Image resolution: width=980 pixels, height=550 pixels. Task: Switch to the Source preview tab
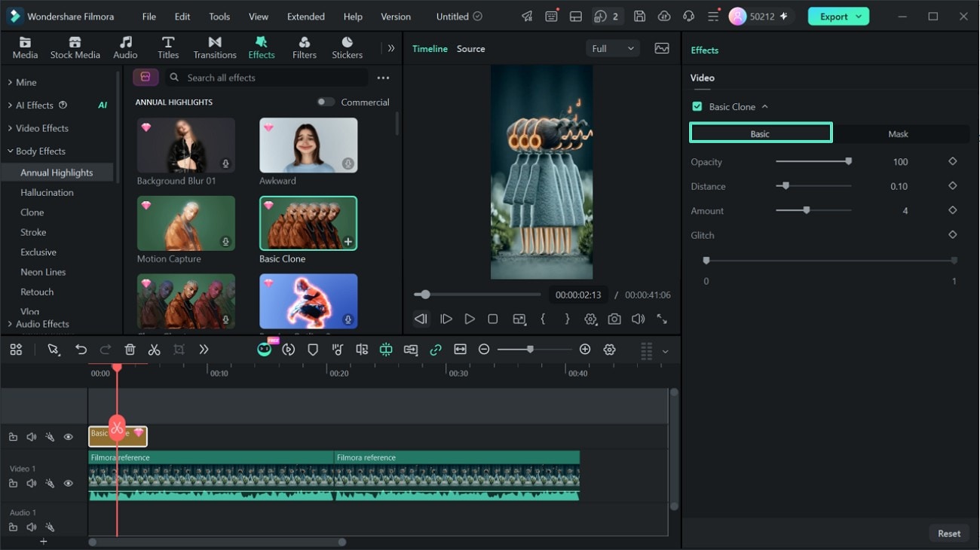(471, 49)
